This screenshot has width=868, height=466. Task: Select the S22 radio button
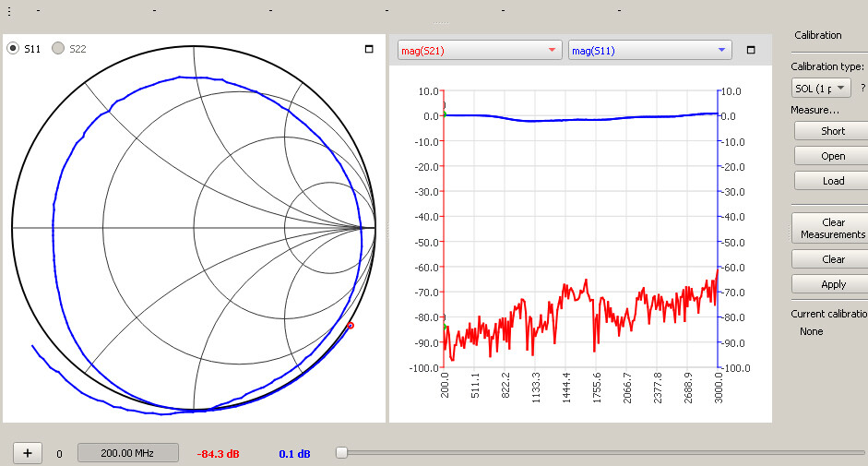click(58, 49)
